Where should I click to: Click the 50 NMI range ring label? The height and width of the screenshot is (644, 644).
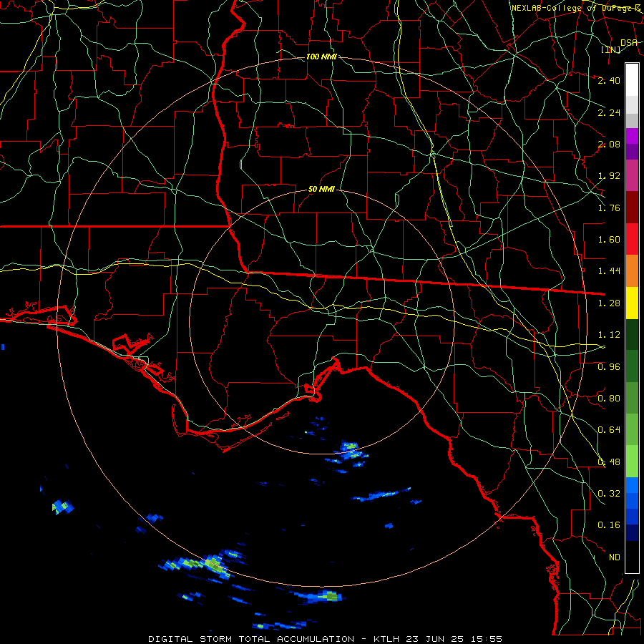tap(321, 189)
